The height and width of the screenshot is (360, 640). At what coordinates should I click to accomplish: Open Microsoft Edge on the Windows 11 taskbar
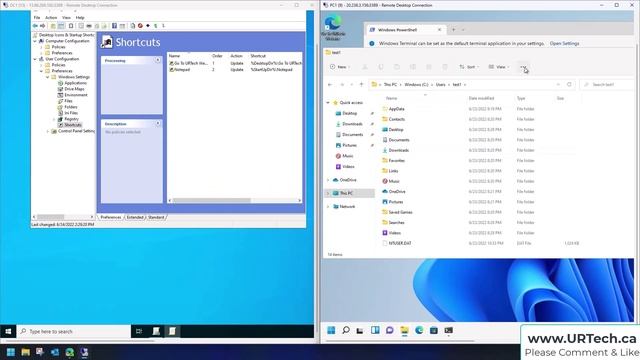click(419, 330)
